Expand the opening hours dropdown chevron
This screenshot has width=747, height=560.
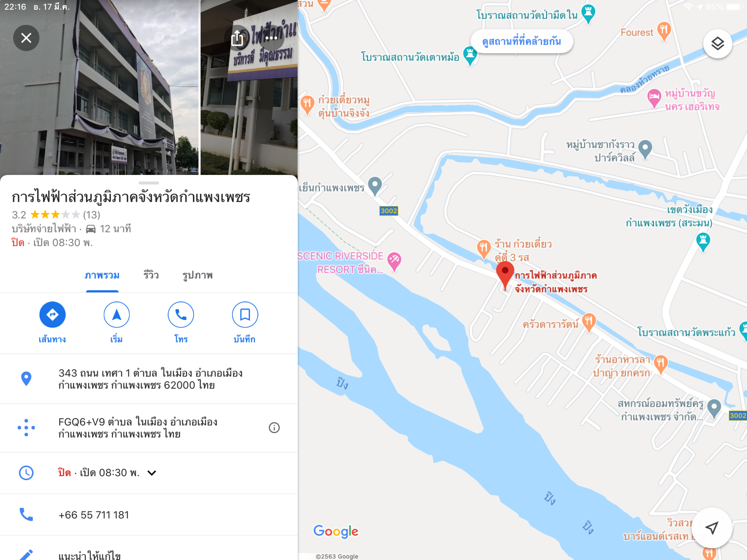(152, 473)
